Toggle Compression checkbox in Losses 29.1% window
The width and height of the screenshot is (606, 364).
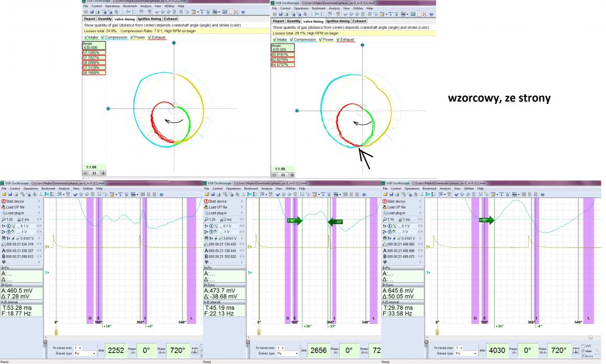click(292, 40)
